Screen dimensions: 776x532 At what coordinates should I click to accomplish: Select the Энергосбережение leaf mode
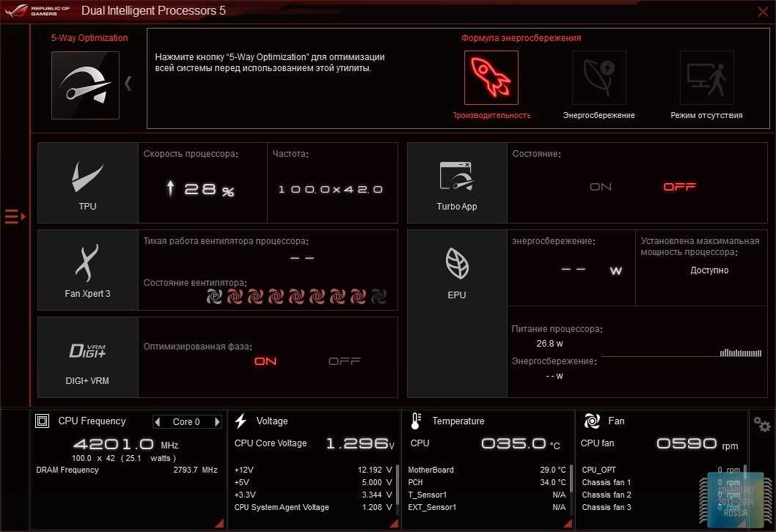coord(599,78)
